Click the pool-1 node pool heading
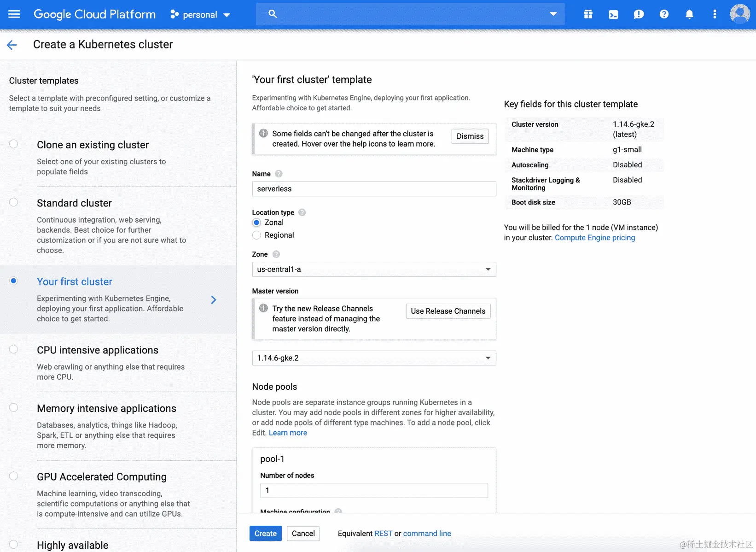Screen dimensions: 756x552 coord(272,459)
